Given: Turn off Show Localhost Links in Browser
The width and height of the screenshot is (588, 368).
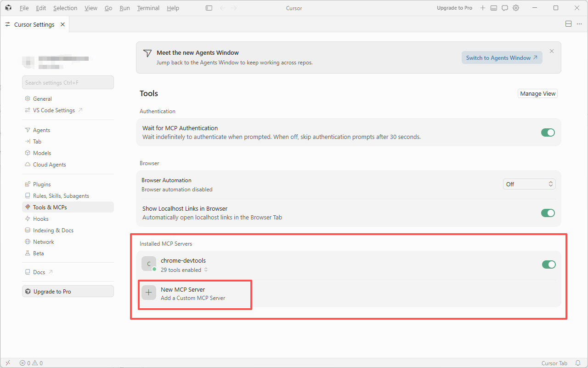Looking at the screenshot, I should pos(548,213).
